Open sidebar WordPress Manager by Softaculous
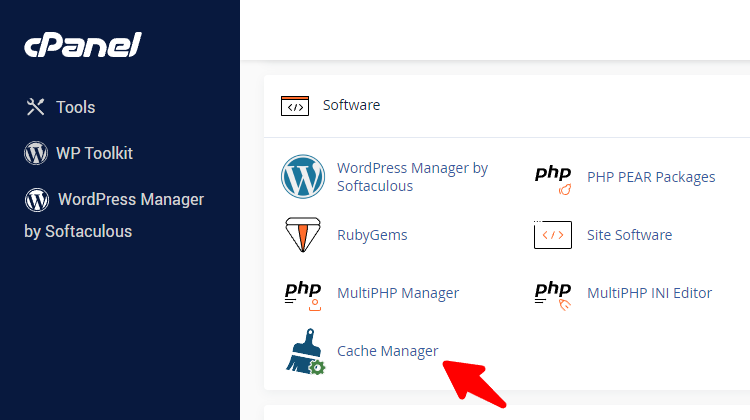 click(x=114, y=215)
